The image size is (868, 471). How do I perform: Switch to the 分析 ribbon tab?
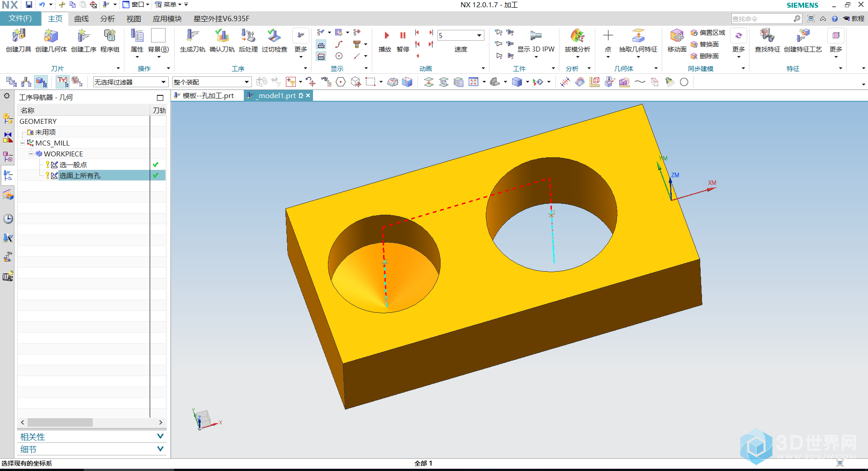[108, 19]
